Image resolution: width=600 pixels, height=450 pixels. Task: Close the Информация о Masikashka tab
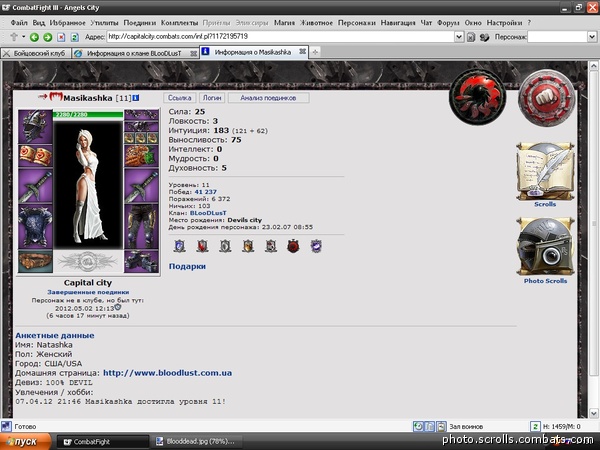pos(302,52)
